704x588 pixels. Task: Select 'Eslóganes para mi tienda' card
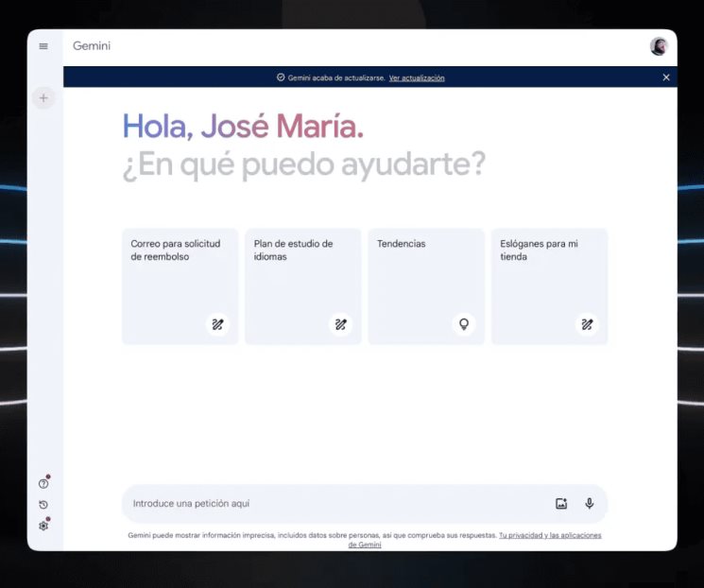coord(550,286)
